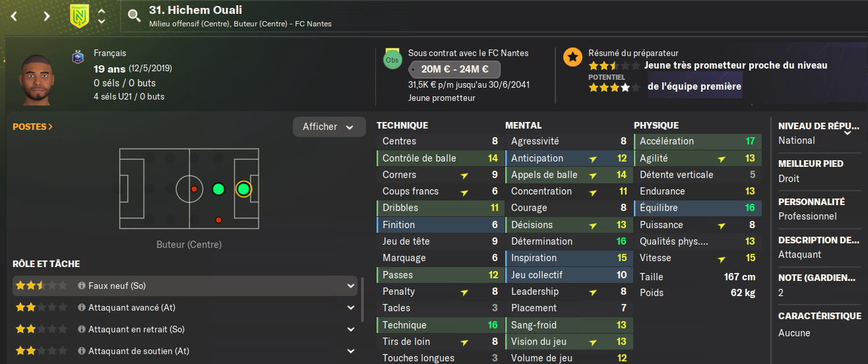868x364 pixels.
Task: Click the orange star coach report icon
Action: 573,57
